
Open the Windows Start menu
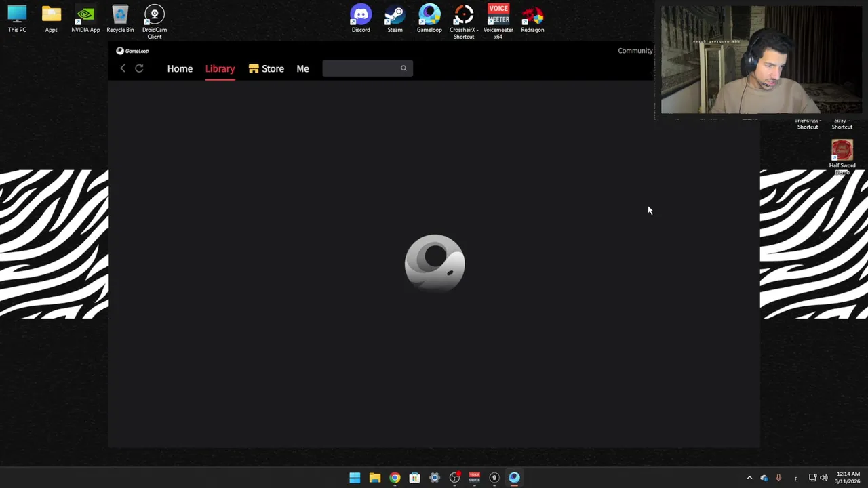coord(355,478)
